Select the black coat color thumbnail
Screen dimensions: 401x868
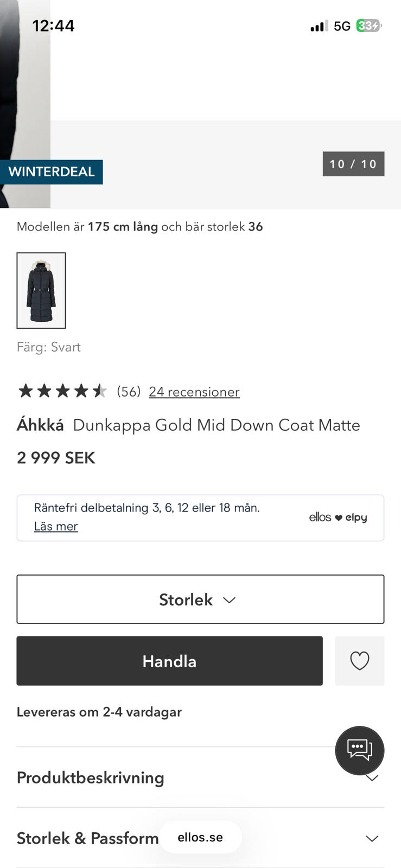pyautogui.click(x=41, y=290)
